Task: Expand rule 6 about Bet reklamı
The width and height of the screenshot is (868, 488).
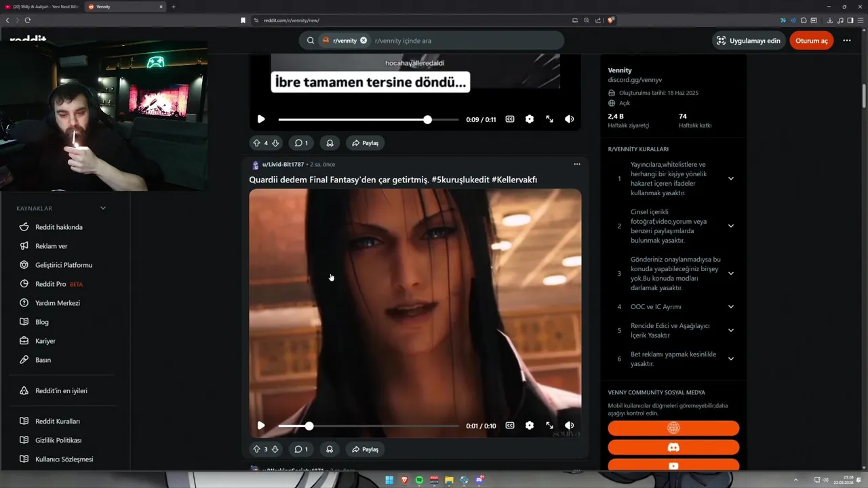Action: pyautogui.click(x=730, y=359)
